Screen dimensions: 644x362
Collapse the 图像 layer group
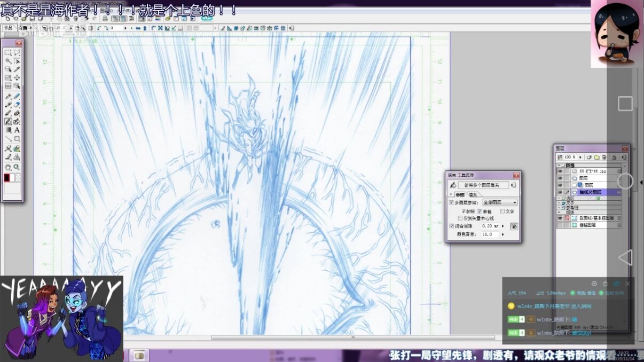(x=559, y=166)
